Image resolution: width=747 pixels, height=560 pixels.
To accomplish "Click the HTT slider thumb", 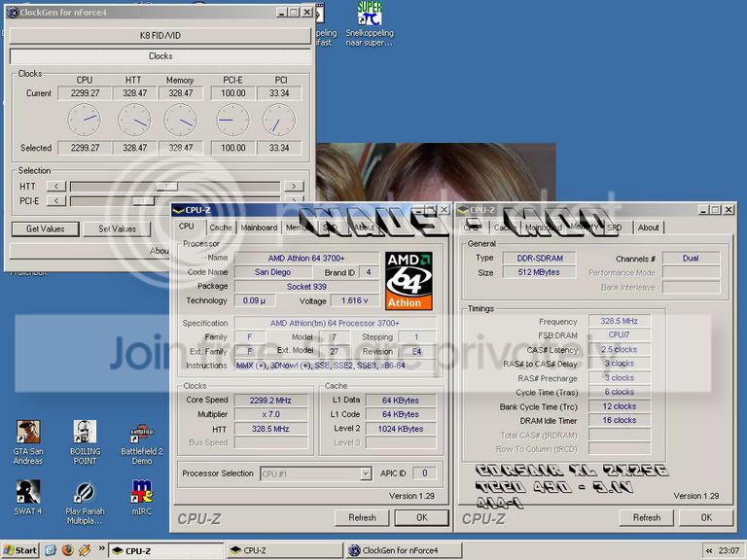I will [x=166, y=187].
